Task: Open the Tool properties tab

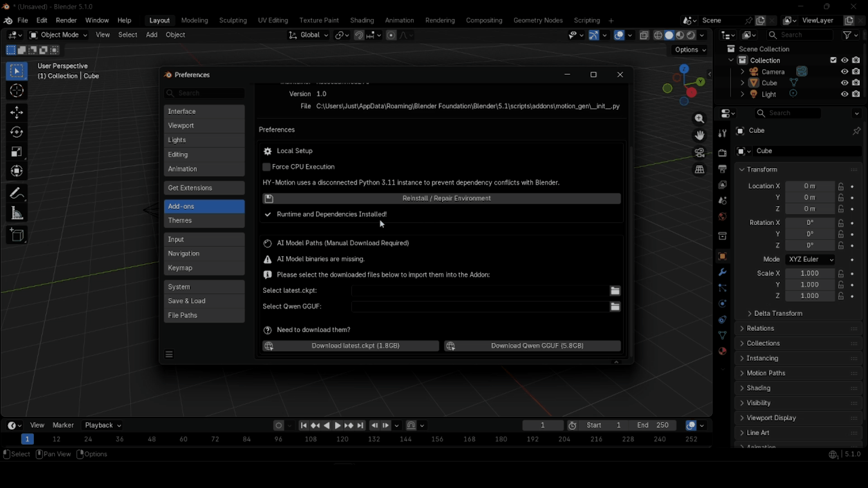Action: coord(722,133)
